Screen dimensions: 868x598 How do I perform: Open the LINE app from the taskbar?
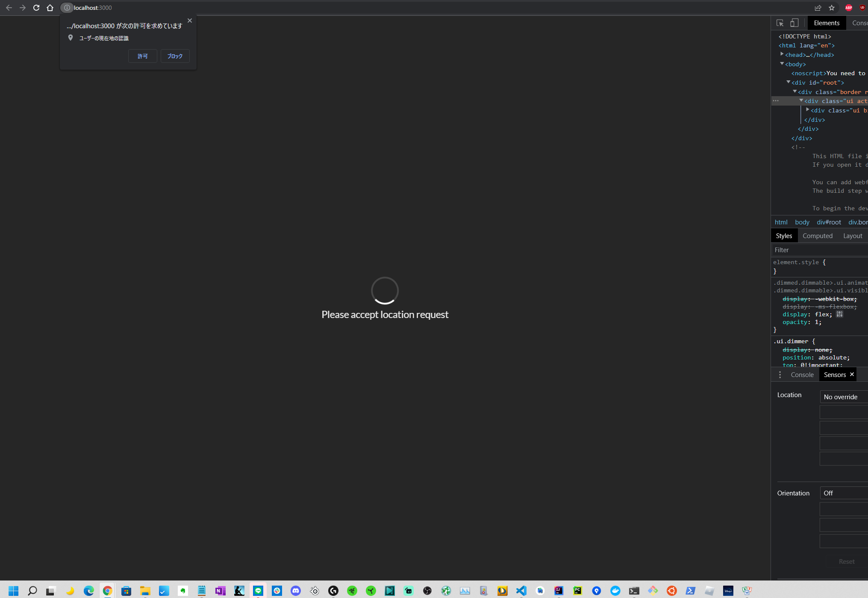coord(258,591)
